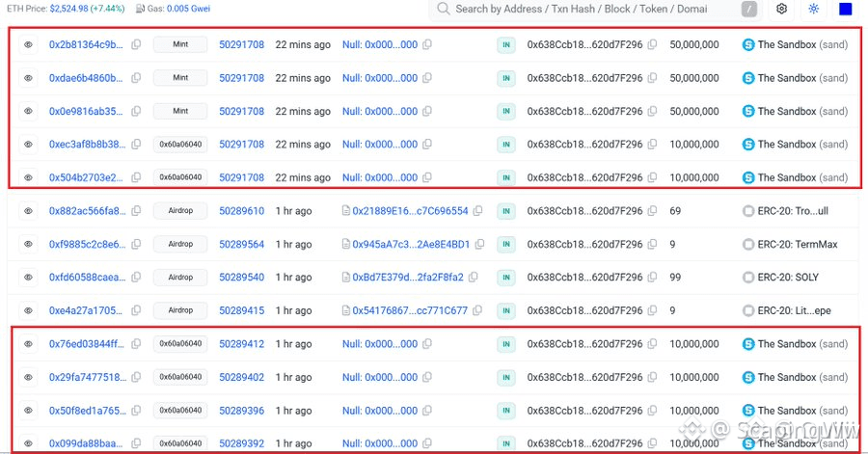Copy recipient address in 0x2b81364c9b row

(x=652, y=44)
